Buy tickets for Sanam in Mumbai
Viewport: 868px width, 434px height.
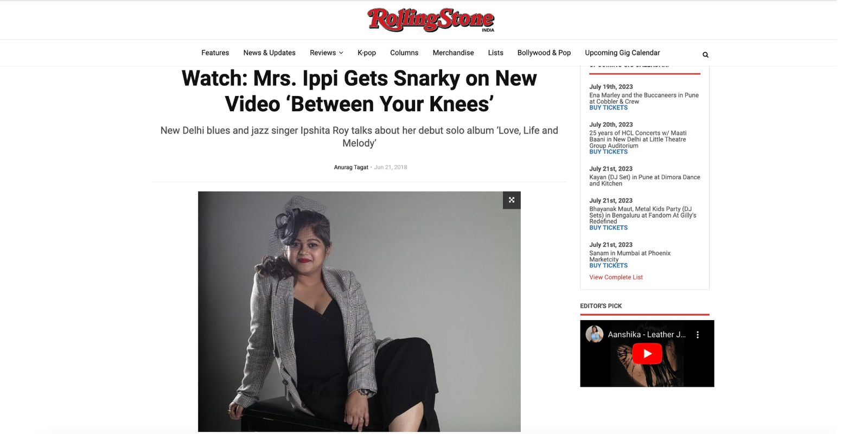[x=608, y=266]
